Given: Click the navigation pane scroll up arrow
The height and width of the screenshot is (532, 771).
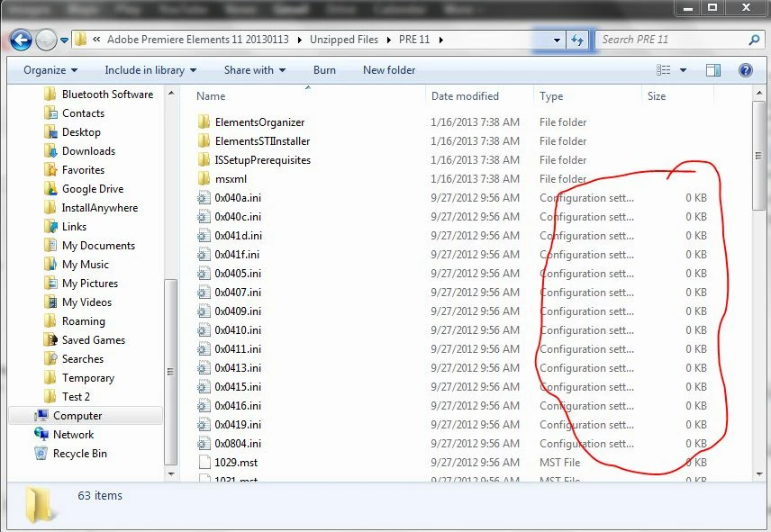Looking at the screenshot, I should point(170,93).
